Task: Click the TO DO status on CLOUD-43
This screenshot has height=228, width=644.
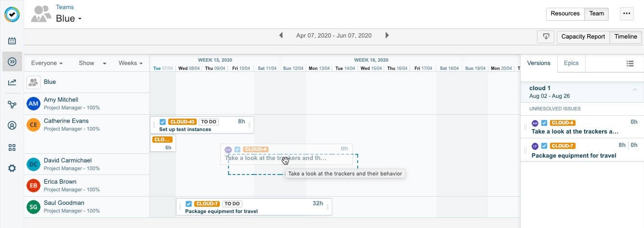Action: (x=208, y=122)
